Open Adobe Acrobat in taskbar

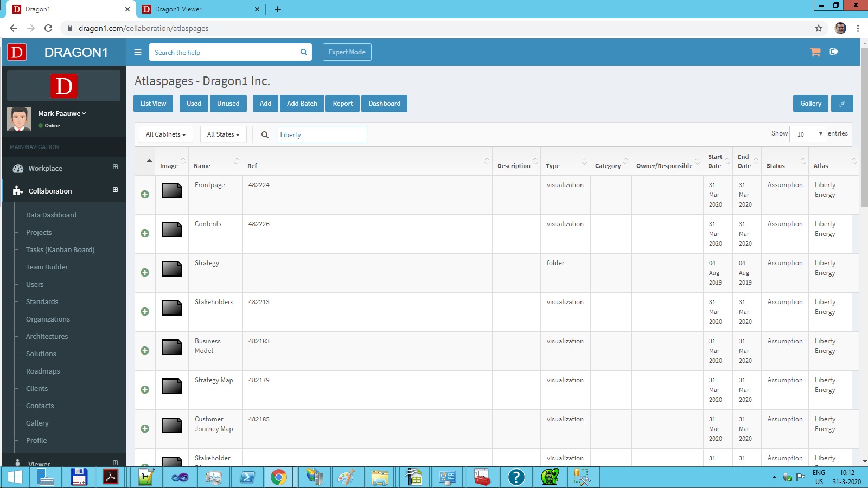point(111,477)
